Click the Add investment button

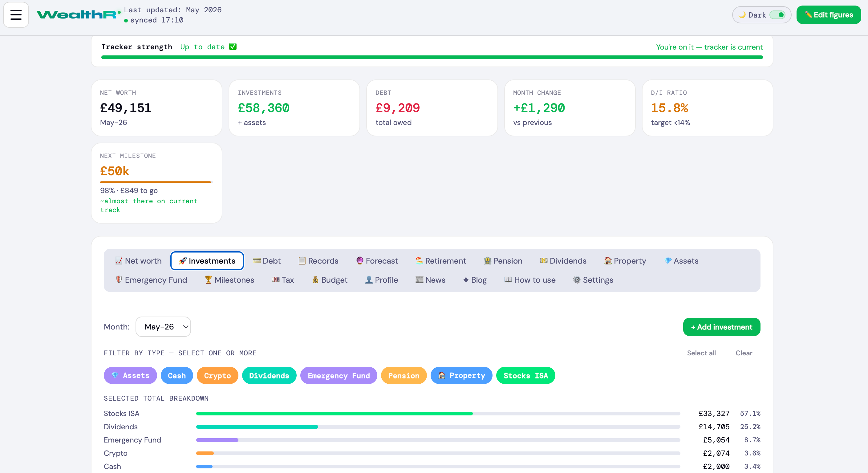[721, 327]
